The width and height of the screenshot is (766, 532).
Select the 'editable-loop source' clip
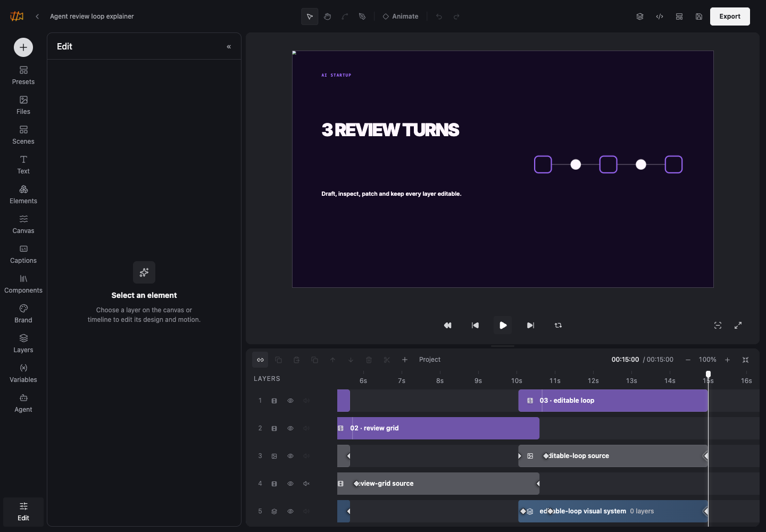coord(613,456)
